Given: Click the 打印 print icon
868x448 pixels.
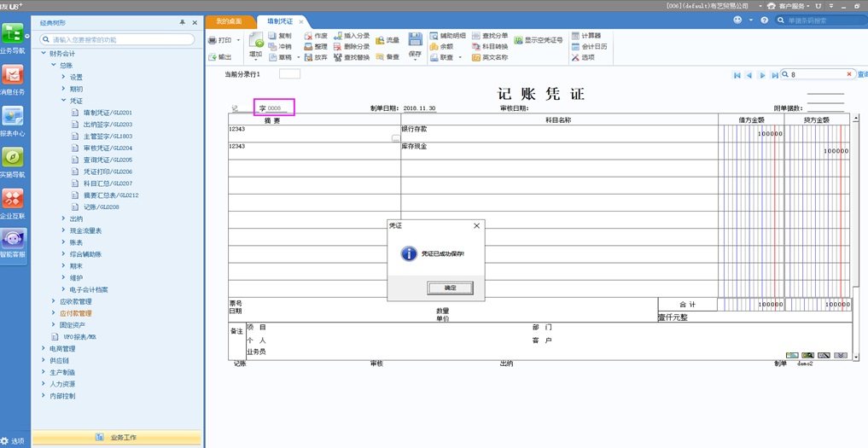Looking at the screenshot, I should [212, 40].
